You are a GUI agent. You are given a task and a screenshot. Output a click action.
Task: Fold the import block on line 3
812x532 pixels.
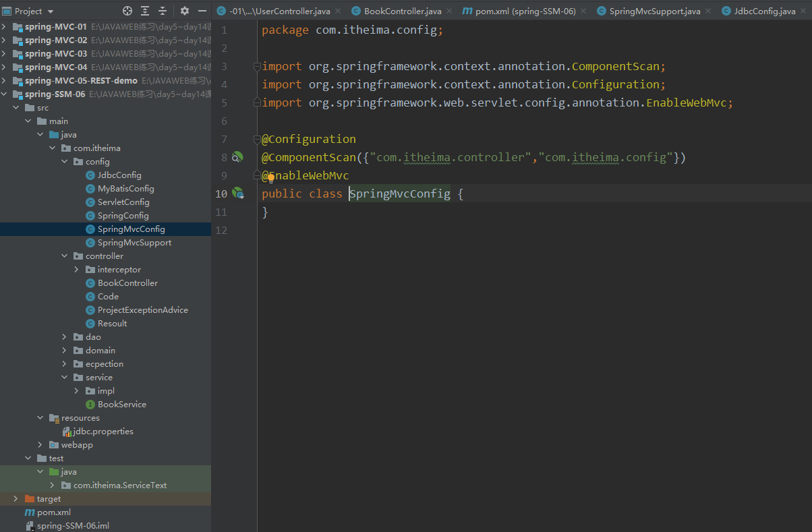[257, 67]
